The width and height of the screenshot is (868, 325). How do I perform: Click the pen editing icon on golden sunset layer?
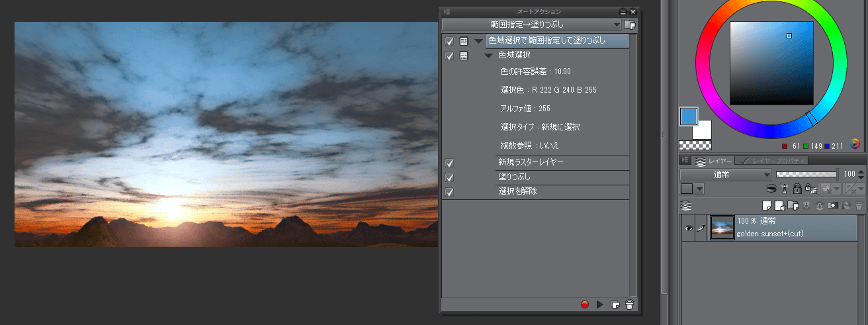point(701,228)
